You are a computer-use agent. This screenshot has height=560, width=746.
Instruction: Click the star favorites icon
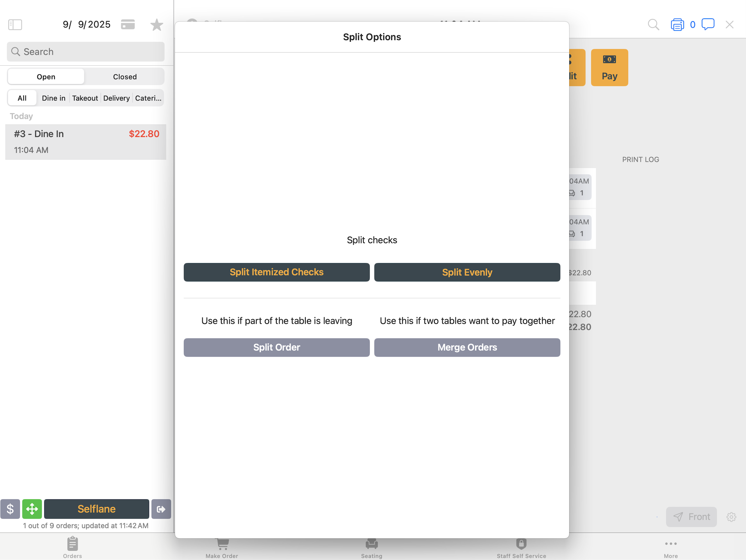pos(157,25)
